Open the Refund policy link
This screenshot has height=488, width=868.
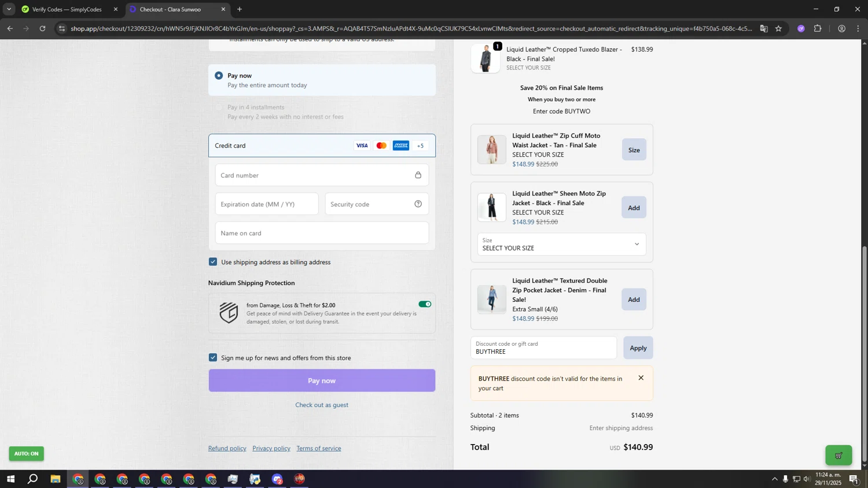227,448
